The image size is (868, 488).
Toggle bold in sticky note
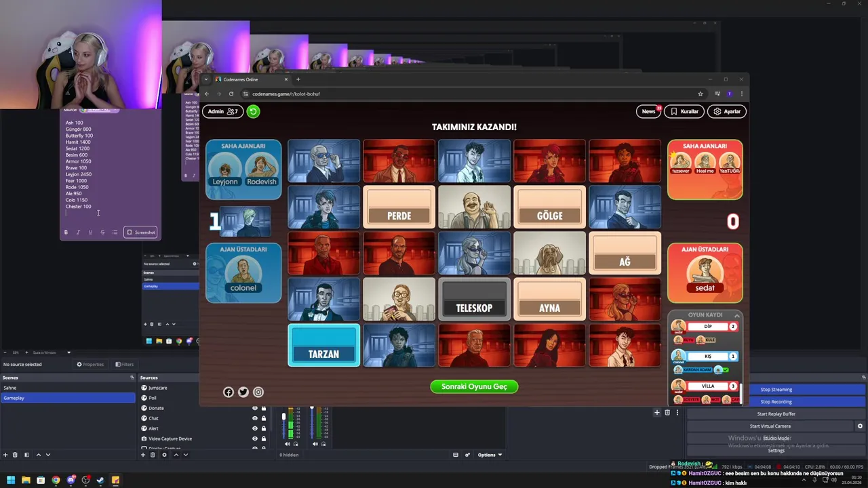point(66,232)
